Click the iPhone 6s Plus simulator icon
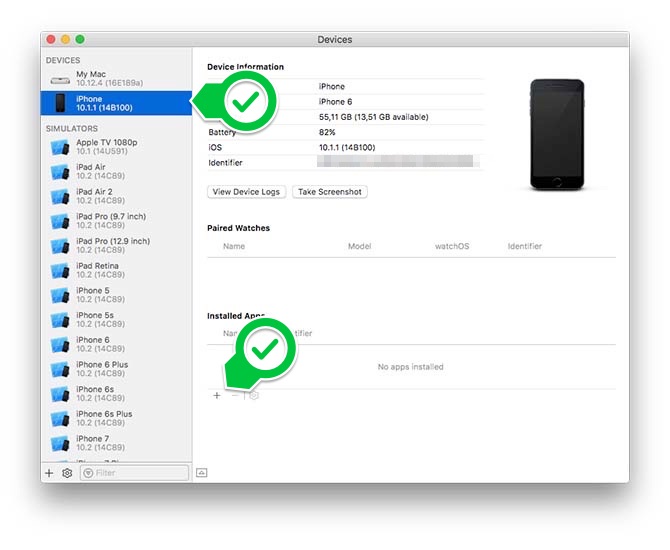Screen dimensions: 670x550 [60, 419]
